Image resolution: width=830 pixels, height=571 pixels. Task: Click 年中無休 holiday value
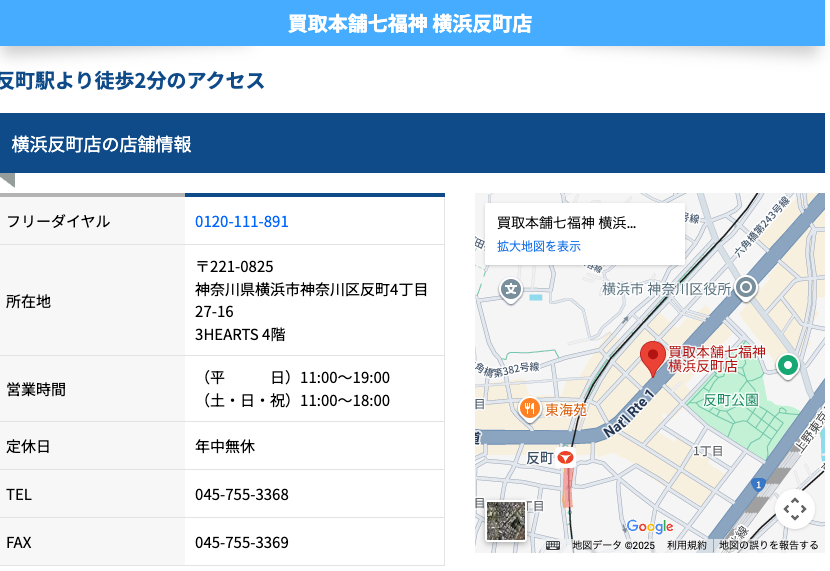pos(224,446)
